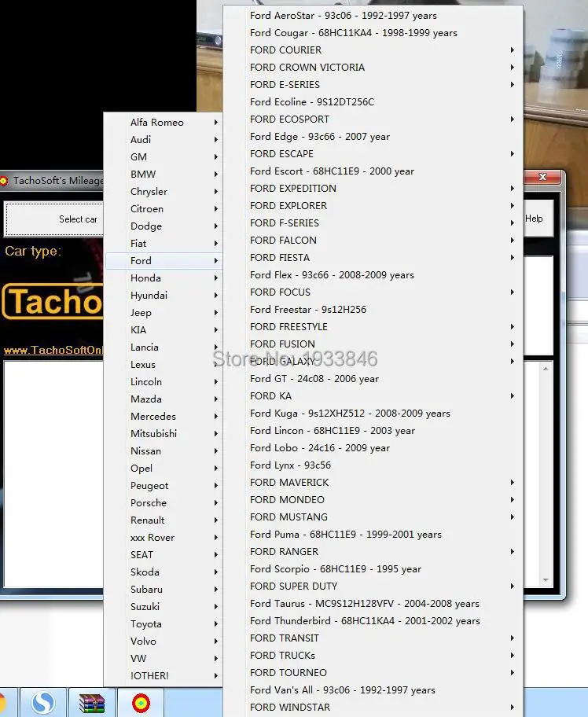Open the Skoda submenu
The height and width of the screenshot is (717, 588).
[x=164, y=572]
